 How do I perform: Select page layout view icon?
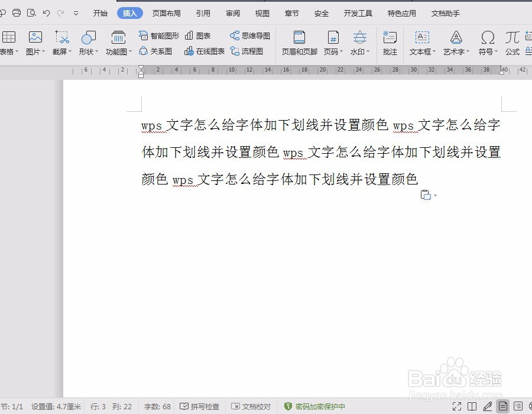pyautogui.click(x=503, y=406)
